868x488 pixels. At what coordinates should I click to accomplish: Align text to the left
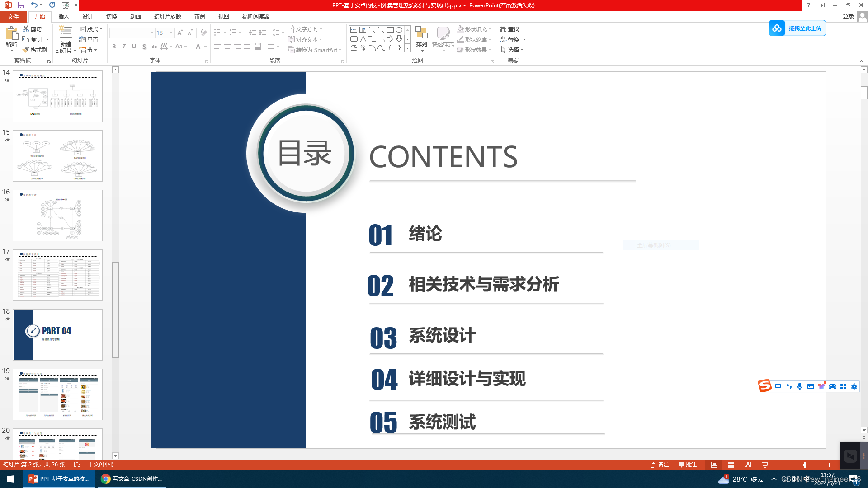[x=217, y=46]
